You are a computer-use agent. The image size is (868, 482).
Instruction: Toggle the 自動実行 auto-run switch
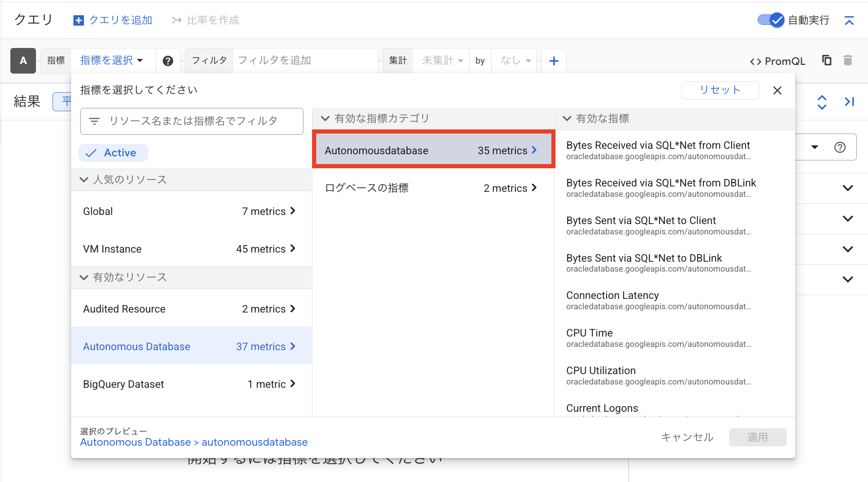pyautogui.click(x=770, y=20)
